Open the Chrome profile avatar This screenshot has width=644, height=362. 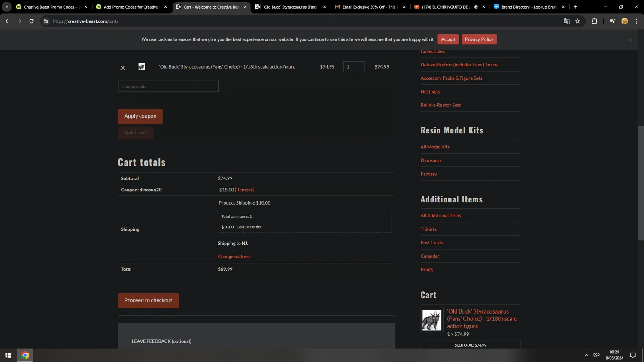625,21
